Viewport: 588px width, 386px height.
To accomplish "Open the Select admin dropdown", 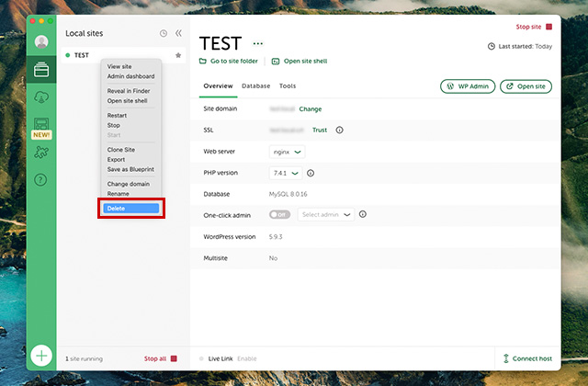I will tap(326, 214).
